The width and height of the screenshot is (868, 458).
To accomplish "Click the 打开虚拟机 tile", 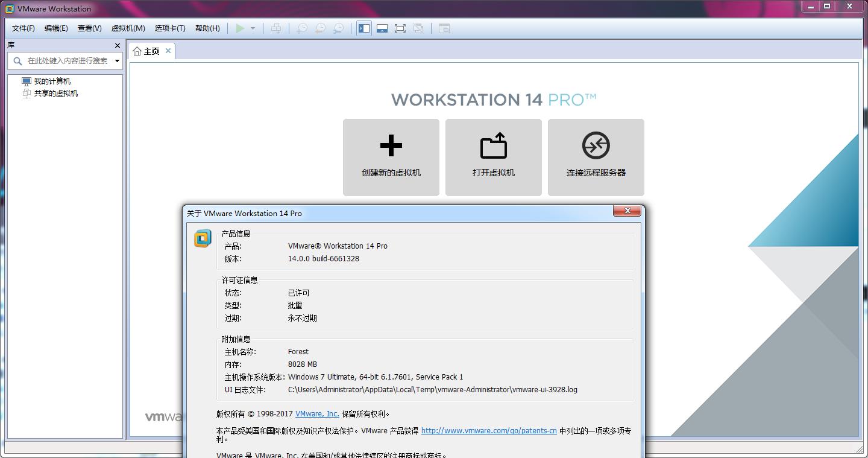I will (494, 157).
